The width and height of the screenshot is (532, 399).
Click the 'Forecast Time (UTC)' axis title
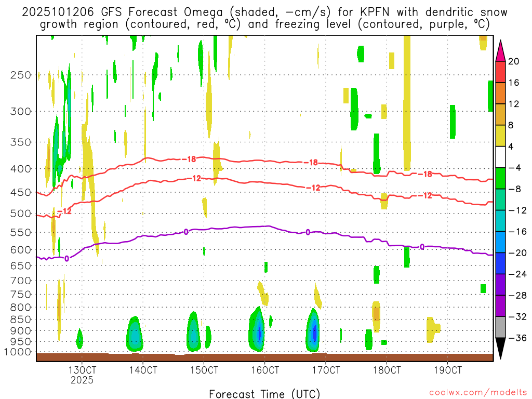[x=264, y=394]
